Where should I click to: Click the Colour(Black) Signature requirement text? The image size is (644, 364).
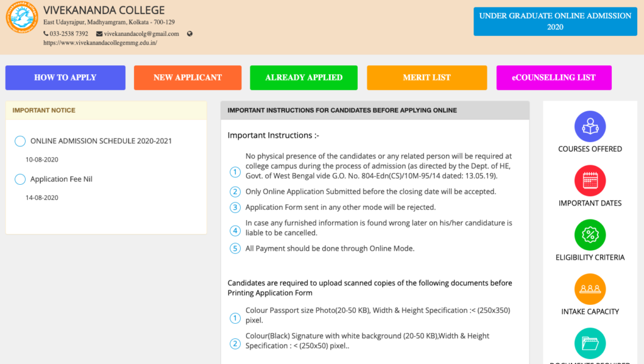[x=367, y=341]
